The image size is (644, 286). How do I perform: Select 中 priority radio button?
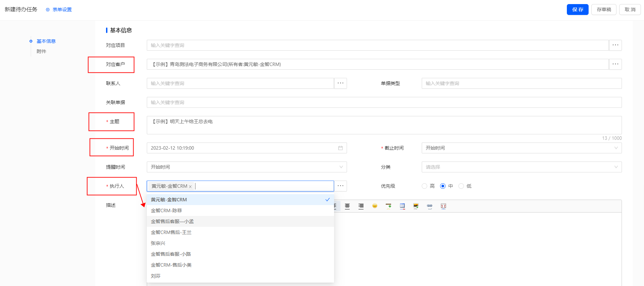[443, 186]
